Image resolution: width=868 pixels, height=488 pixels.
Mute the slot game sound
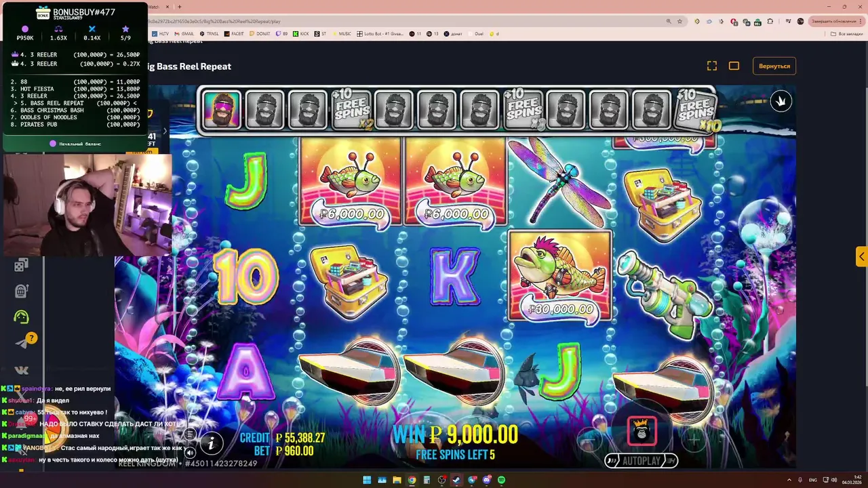pos(191,452)
